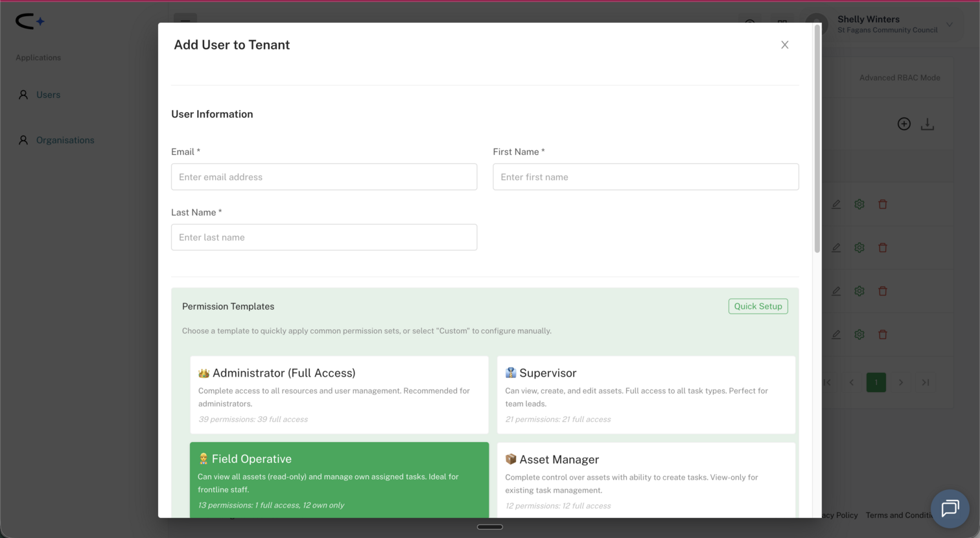Click the Quick Setup button
Viewport: 980px width, 538px height.
pos(758,306)
